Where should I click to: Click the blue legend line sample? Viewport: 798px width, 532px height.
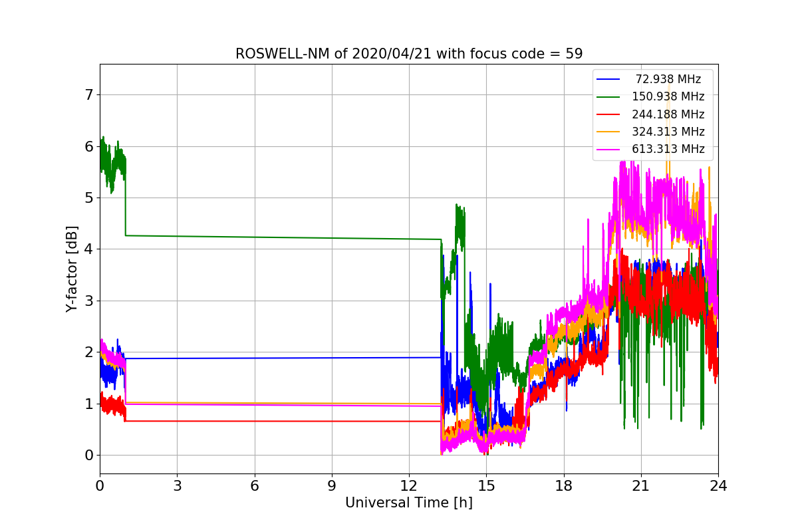tap(608, 79)
